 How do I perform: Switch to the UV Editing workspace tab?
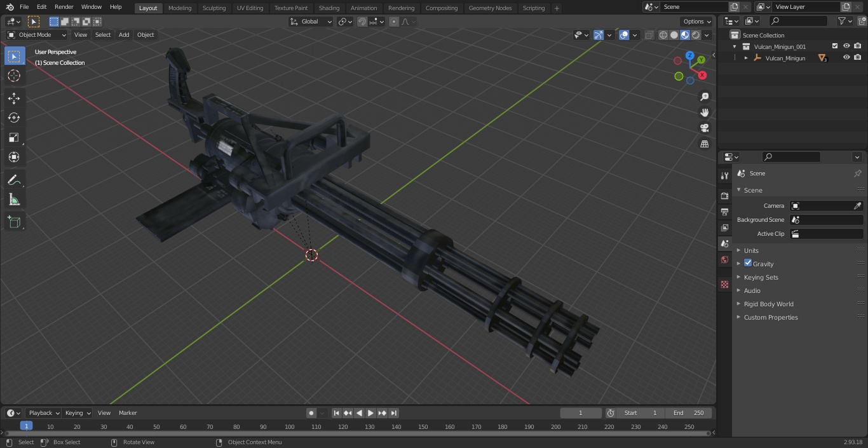click(x=250, y=8)
